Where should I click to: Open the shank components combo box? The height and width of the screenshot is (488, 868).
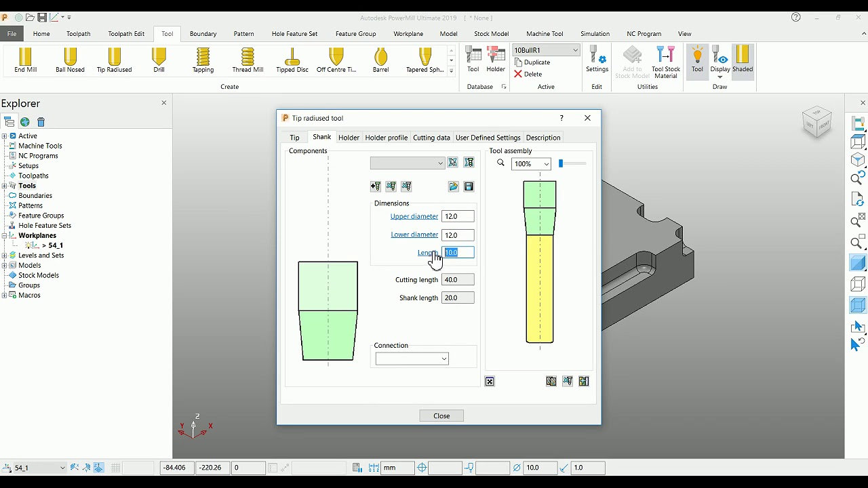tap(408, 163)
